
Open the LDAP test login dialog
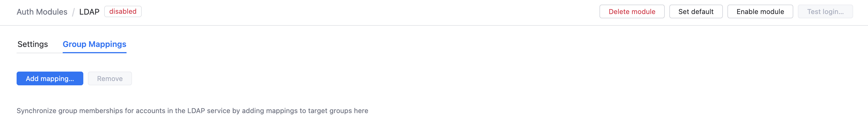pos(825,12)
